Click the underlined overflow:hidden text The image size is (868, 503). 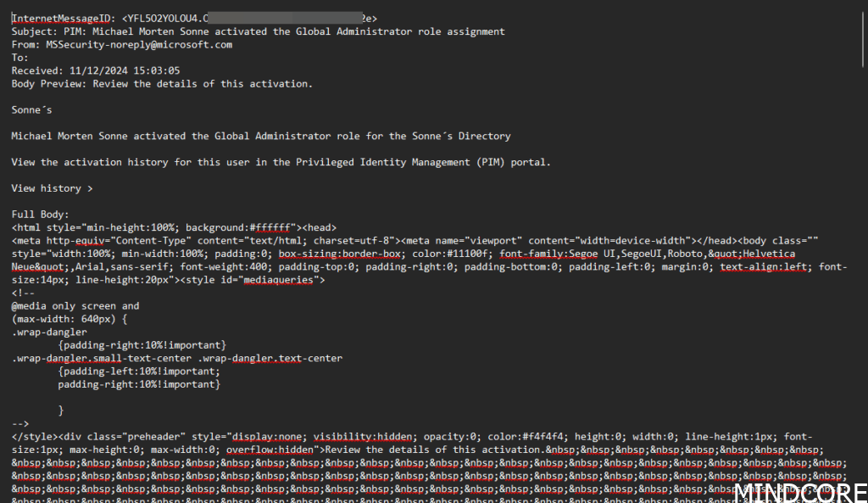(x=272, y=450)
